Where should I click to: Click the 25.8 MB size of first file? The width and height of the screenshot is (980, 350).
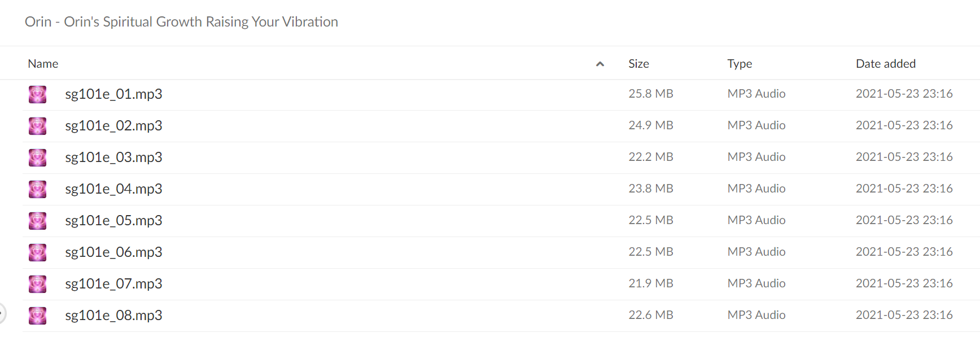coord(651,94)
